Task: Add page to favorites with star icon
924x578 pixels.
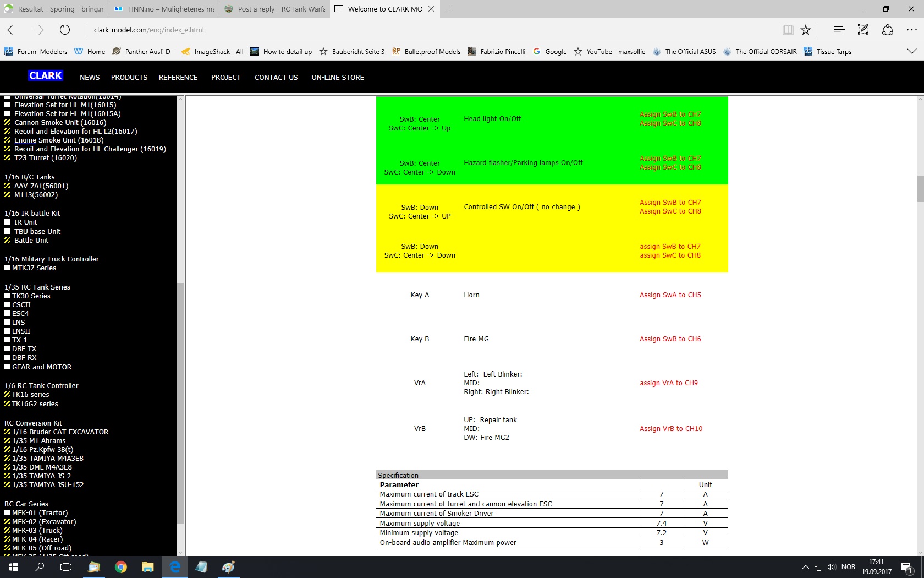Action: coord(806,30)
